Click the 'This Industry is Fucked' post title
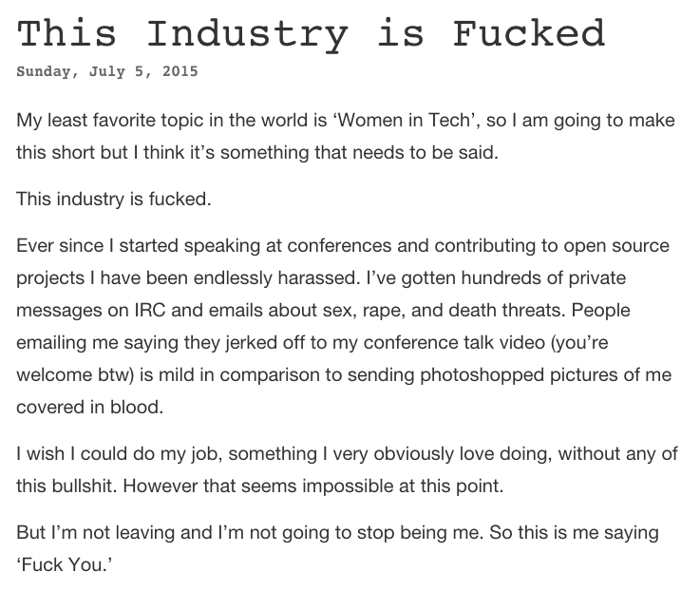 point(311,33)
